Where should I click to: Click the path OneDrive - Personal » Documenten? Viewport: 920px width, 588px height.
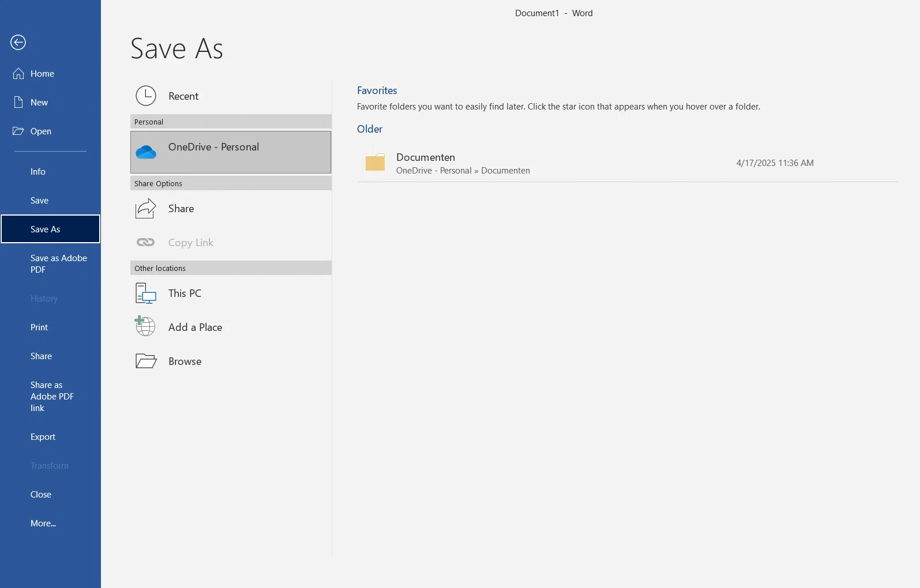click(463, 171)
